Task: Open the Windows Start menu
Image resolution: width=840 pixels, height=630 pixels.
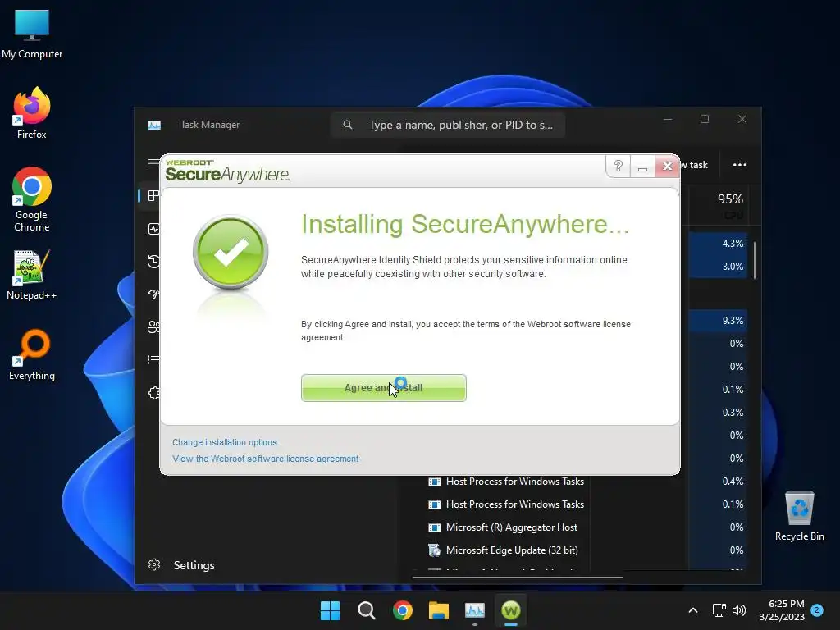Action: pyautogui.click(x=330, y=610)
